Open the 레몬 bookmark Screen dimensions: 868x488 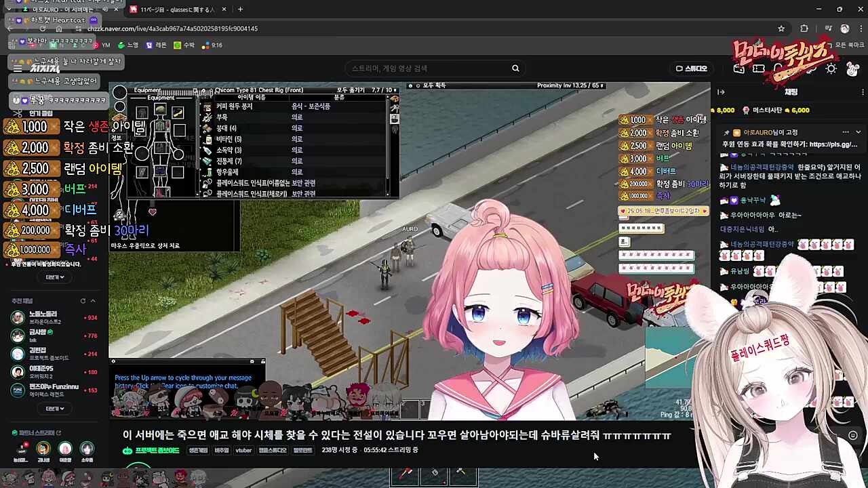(156, 45)
